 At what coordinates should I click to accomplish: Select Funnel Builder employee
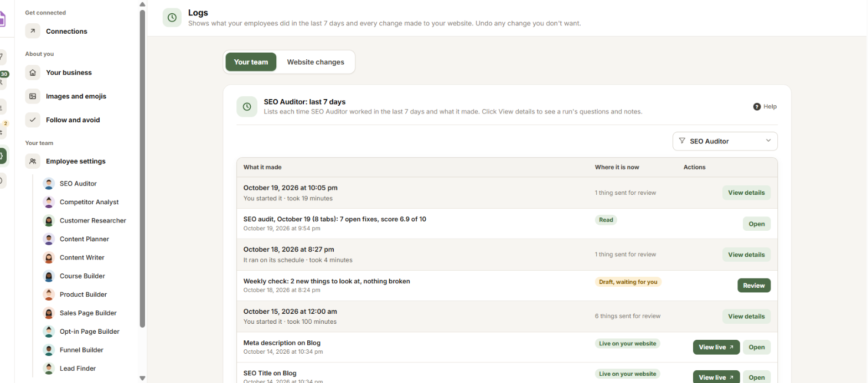coord(81,350)
